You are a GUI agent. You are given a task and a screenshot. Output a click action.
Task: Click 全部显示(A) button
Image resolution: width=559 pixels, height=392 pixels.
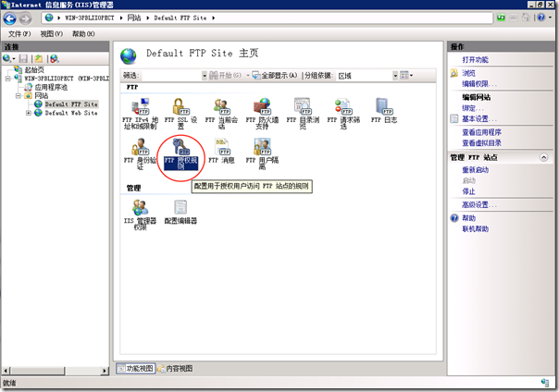275,76
